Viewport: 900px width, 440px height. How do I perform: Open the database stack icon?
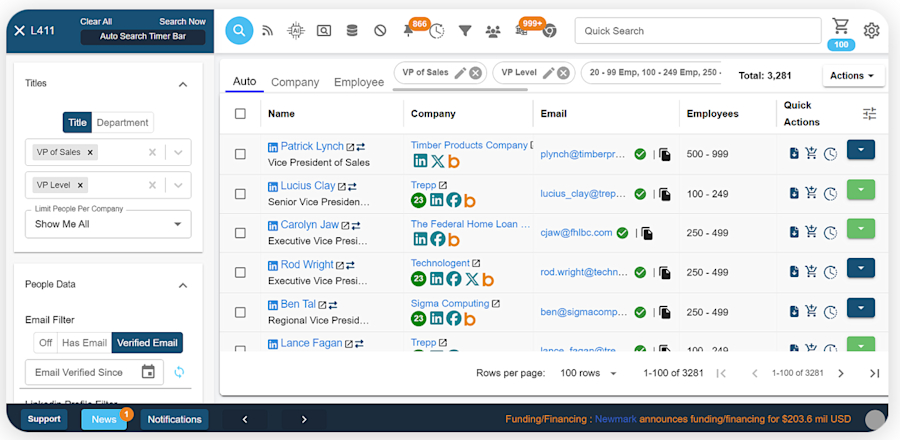352,31
